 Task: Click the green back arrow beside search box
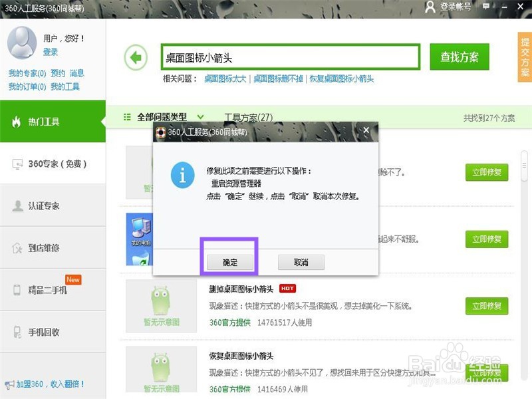(135, 57)
